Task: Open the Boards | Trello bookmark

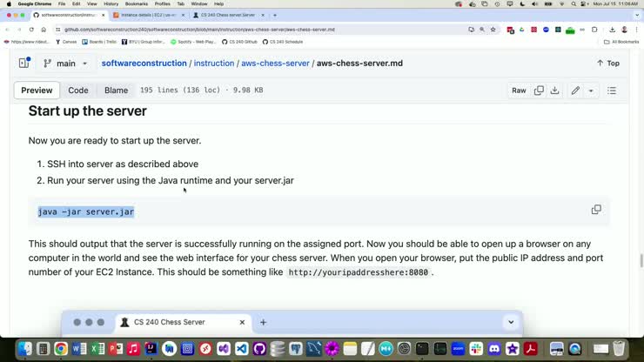Action: click(99, 42)
